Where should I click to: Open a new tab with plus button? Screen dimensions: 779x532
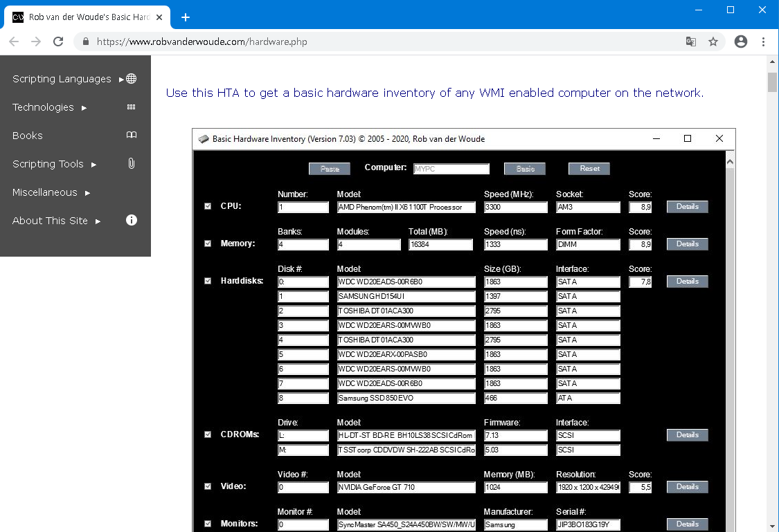[x=186, y=17]
